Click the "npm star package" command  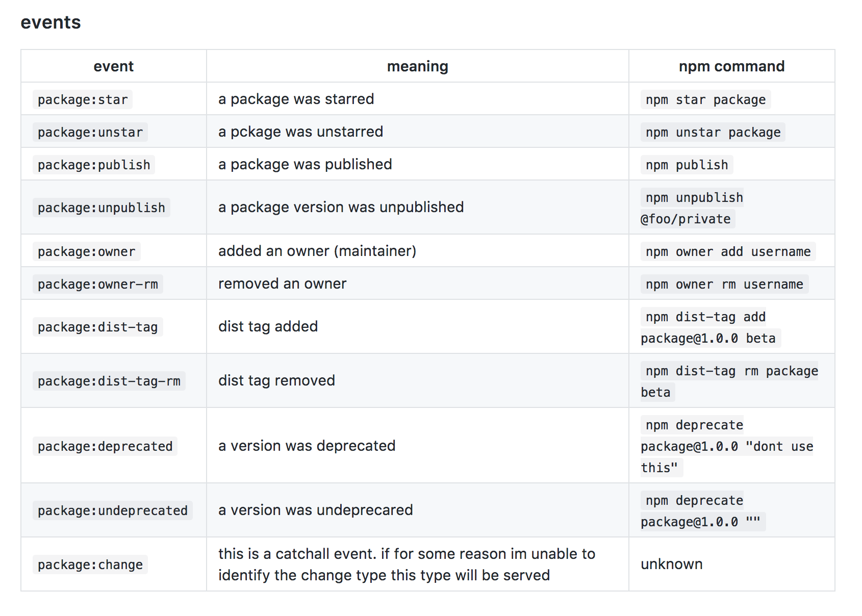pyautogui.click(x=705, y=99)
